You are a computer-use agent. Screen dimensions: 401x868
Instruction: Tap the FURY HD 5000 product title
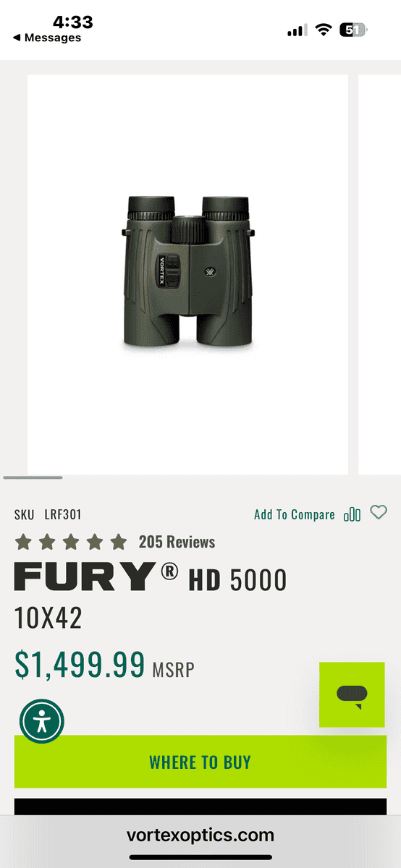point(151,579)
